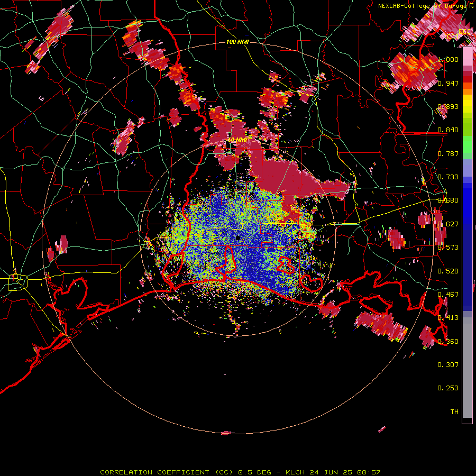Click the 100 NMI range ring label
The image size is (476, 476).
[x=237, y=42]
